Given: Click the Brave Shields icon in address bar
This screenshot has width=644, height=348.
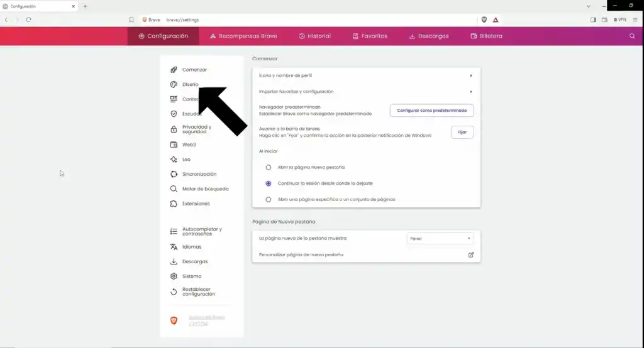Looking at the screenshot, I should point(484,19).
